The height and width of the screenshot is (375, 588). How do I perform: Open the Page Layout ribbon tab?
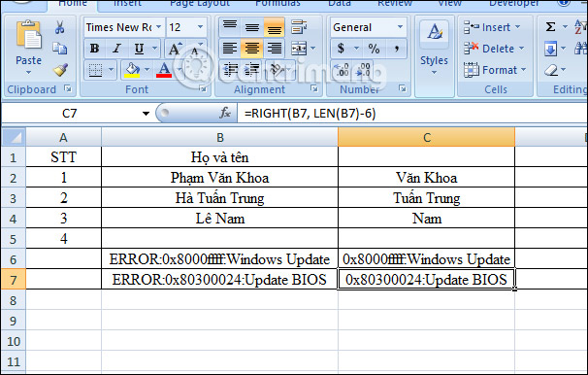(200, 3)
